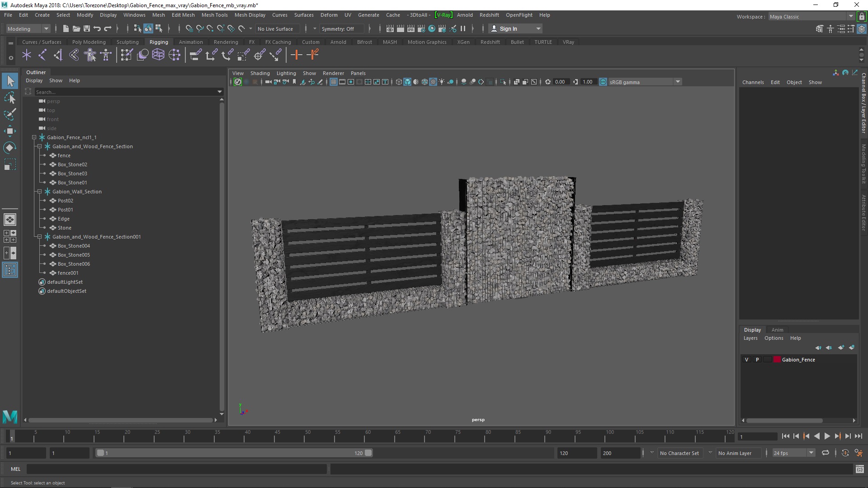868x488 pixels.
Task: Toggle the viewport grid display icon
Action: 334,82
